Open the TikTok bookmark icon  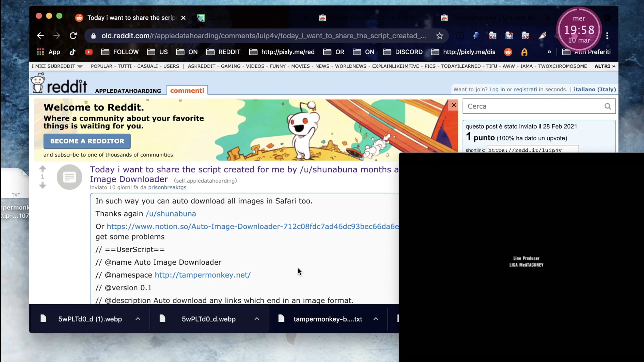click(72, 52)
